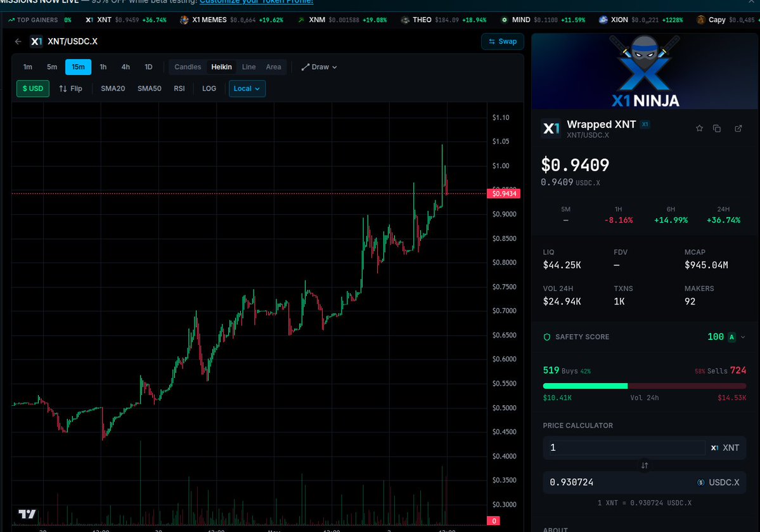The image size is (760, 532).
Task: Click the Capy token icon
Action: pyautogui.click(x=701, y=20)
